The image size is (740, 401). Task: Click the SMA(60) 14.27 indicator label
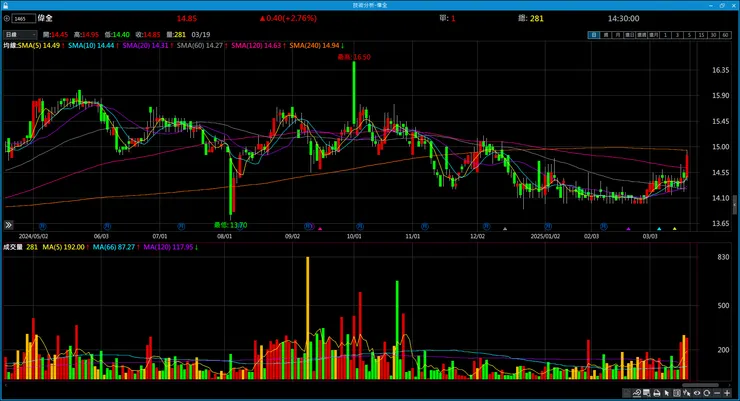point(200,45)
